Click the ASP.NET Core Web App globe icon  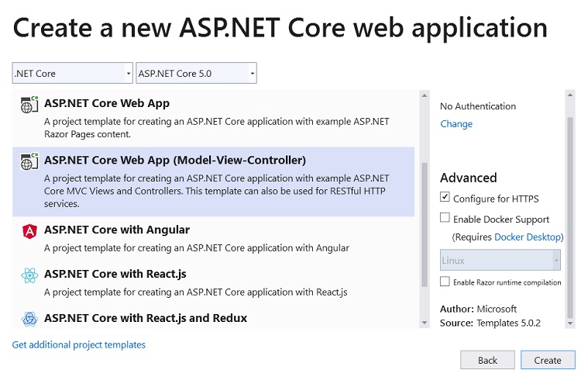pos(29,105)
